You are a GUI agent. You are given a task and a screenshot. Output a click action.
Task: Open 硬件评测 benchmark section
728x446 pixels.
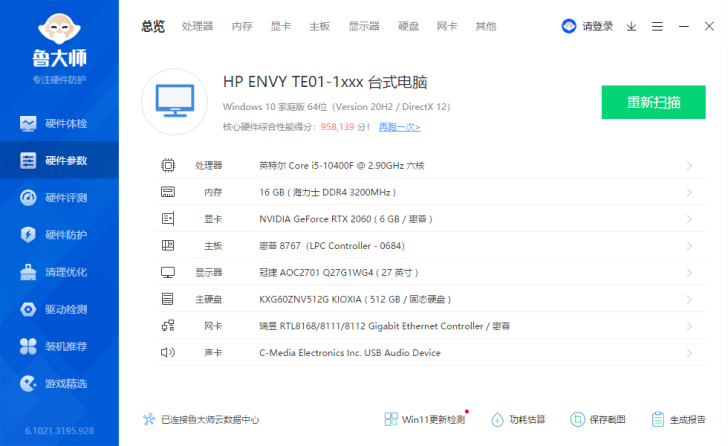tap(59, 198)
